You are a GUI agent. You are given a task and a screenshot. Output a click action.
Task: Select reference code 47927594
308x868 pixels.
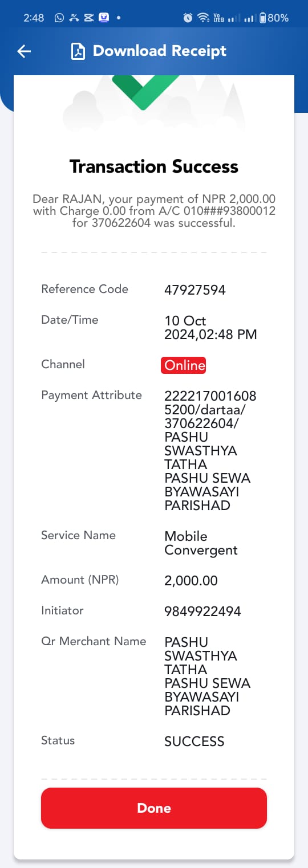[195, 290]
